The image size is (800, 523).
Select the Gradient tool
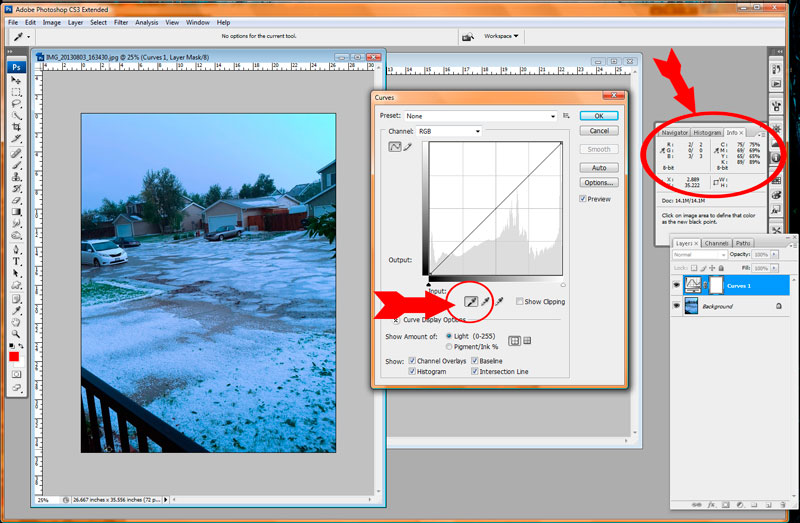[16, 212]
